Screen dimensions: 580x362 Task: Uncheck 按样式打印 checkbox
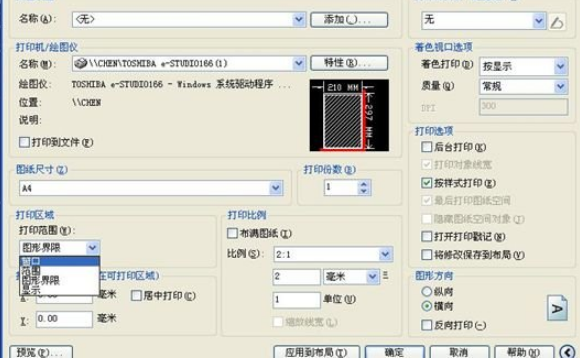tap(426, 183)
